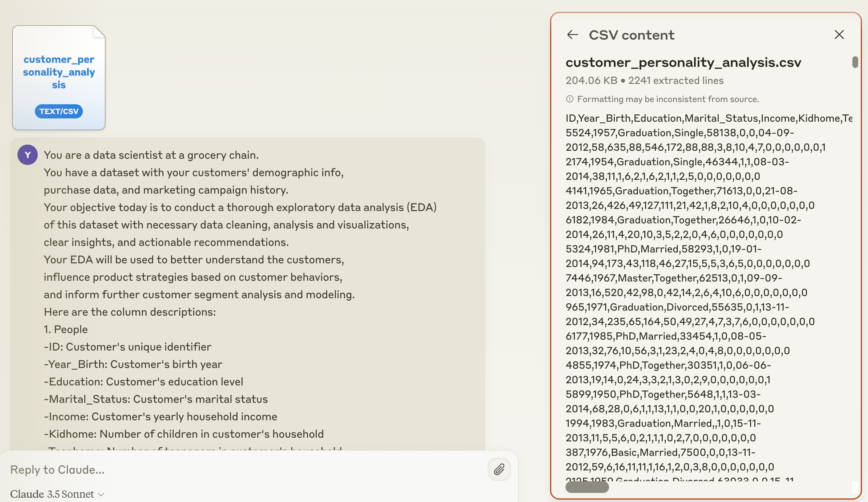Click the CSV row beginning with 5524,1957,Graduation

coord(680,133)
